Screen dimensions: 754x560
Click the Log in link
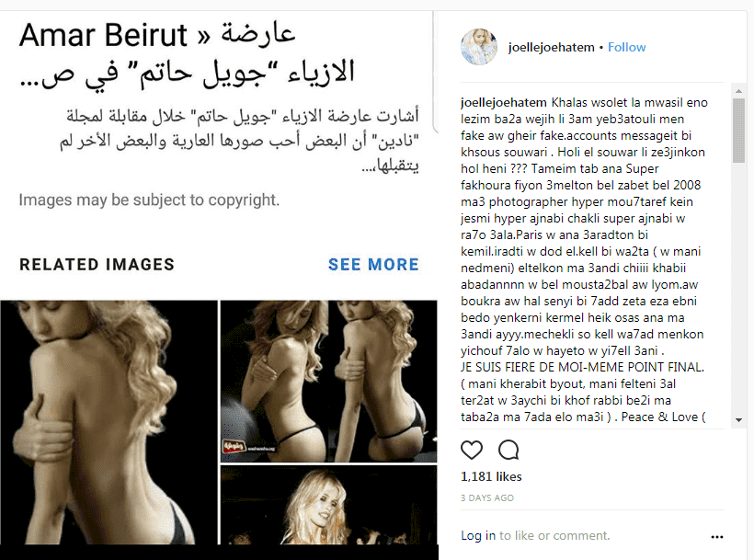[478, 535]
